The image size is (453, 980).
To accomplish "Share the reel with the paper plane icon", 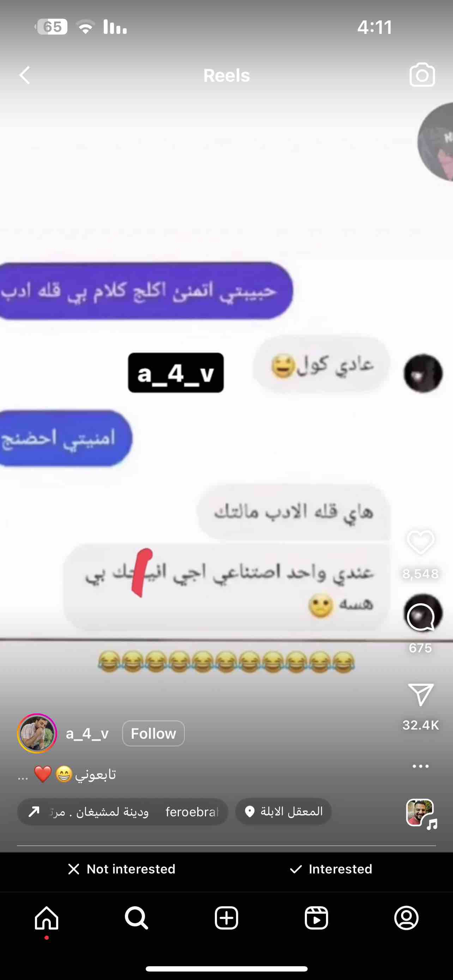I will [x=420, y=694].
